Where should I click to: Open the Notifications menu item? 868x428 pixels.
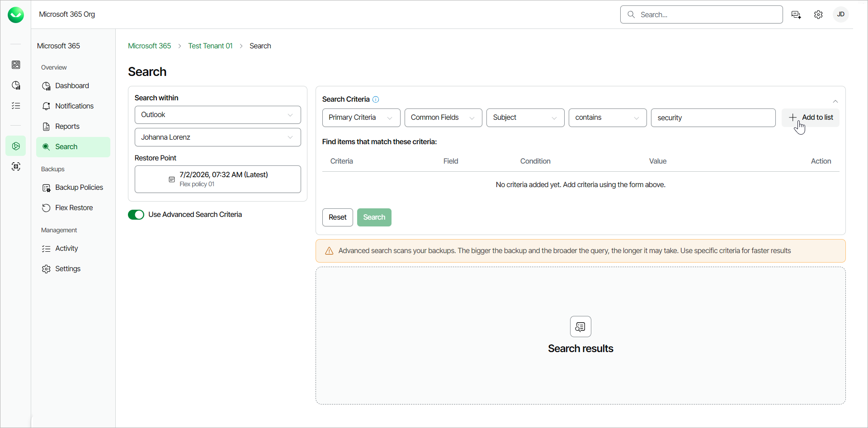click(73, 106)
